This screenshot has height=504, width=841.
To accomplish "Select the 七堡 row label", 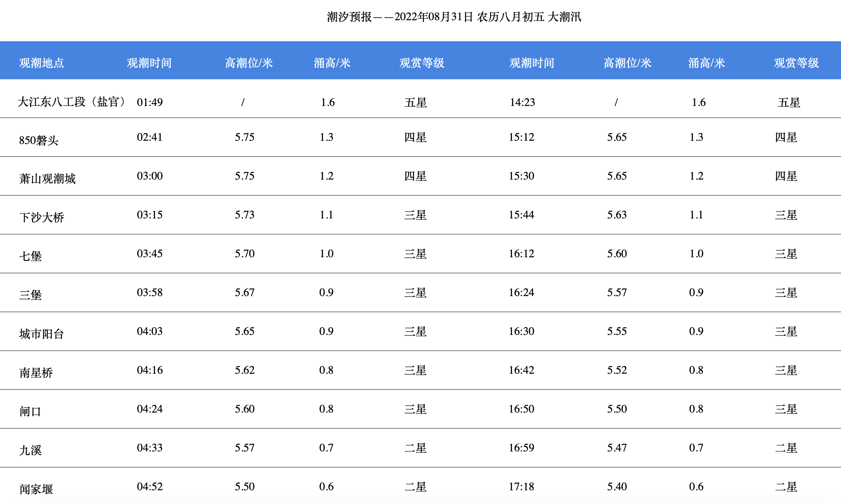I will [30, 256].
